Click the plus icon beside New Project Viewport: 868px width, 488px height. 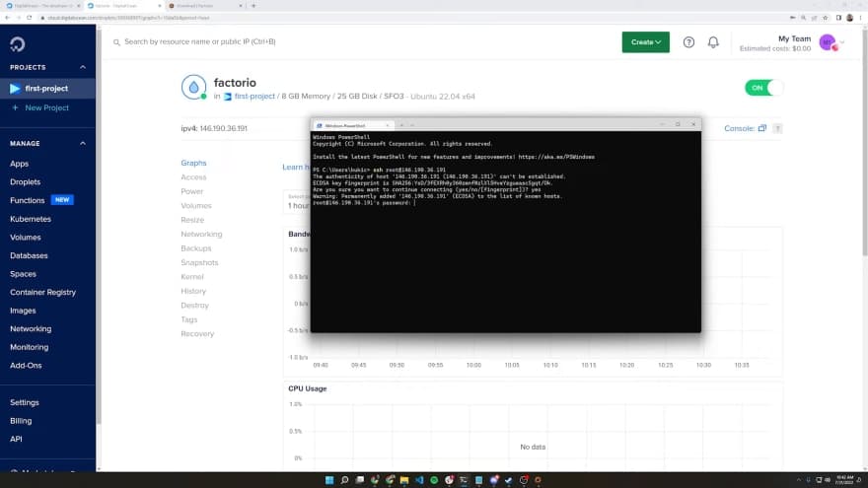click(x=15, y=107)
